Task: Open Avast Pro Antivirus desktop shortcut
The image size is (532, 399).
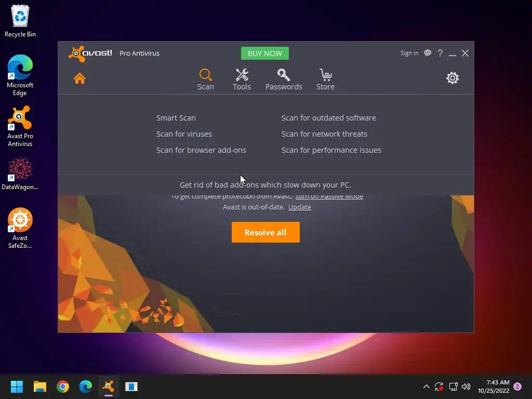Action: click(x=20, y=126)
